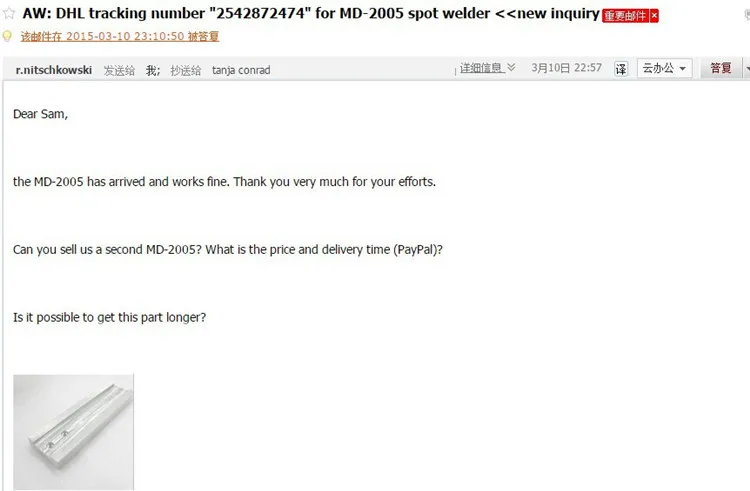Star this email with the star icon

tap(9, 13)
